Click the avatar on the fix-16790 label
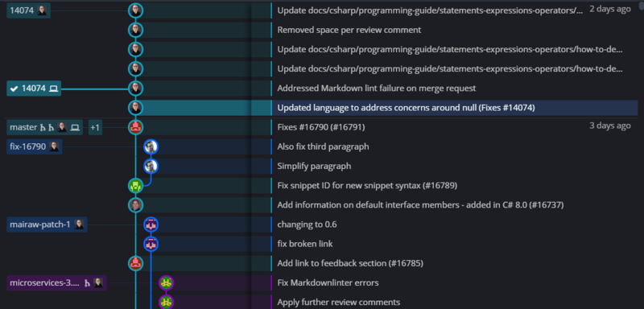Viewport: 644px width, 309px height. (54, 146)
